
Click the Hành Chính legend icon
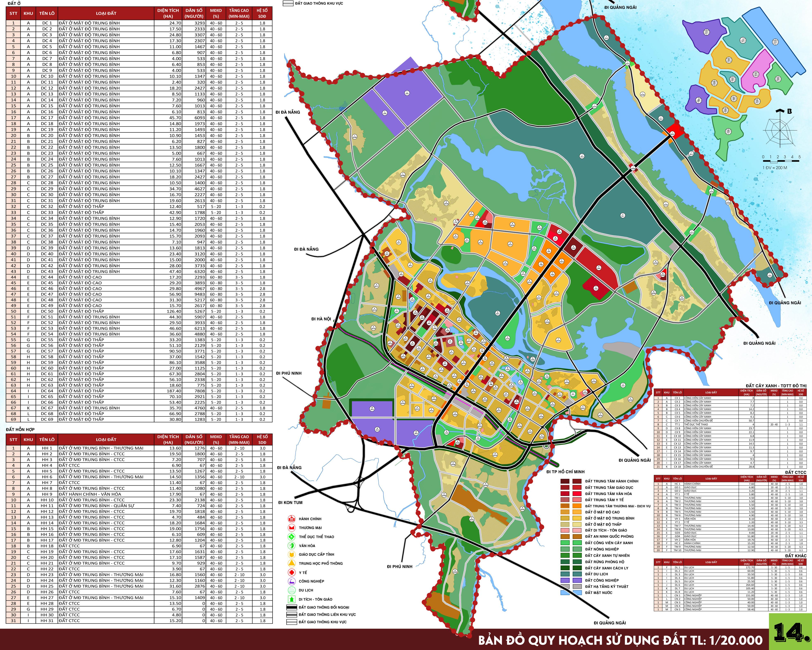[x=291, y=519]
